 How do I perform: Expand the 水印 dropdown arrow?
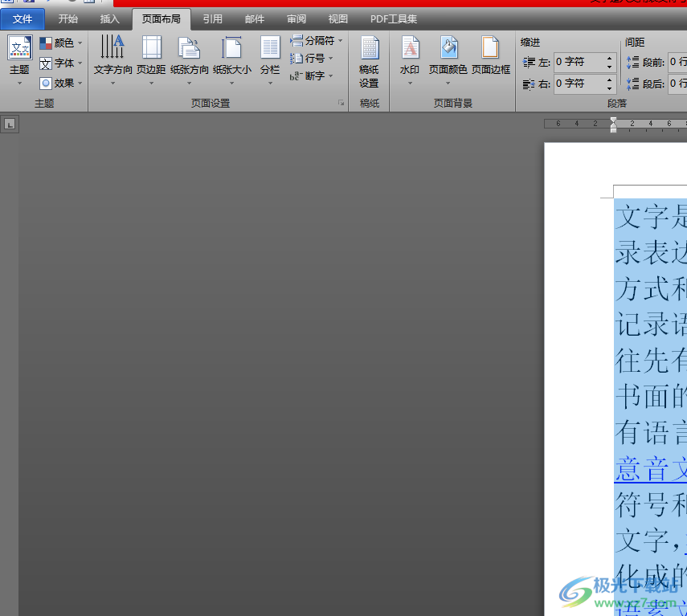410,84
